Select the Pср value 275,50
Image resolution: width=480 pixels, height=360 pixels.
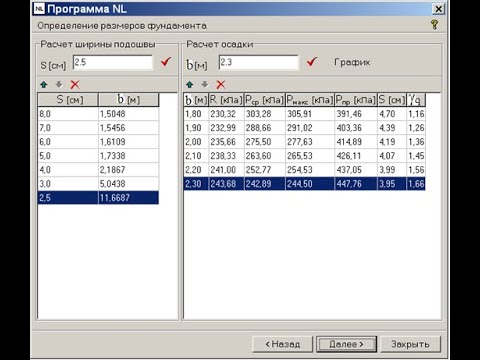265,142
